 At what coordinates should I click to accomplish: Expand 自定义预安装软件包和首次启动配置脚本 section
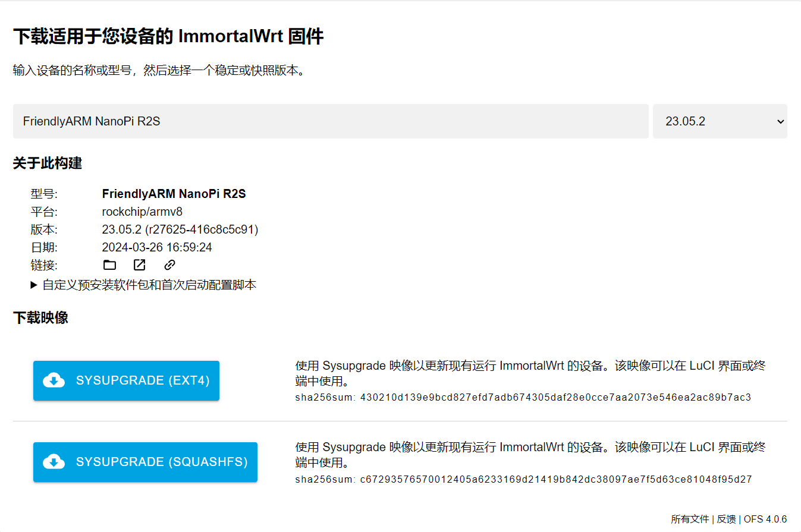click(x=143, y=285)
